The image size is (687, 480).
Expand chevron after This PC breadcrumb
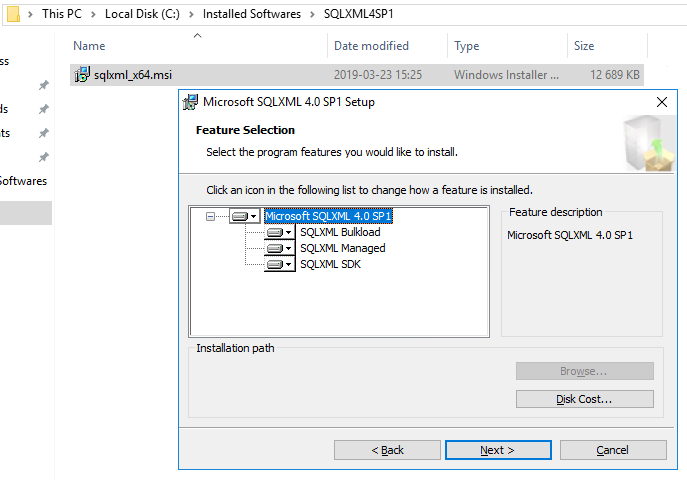click(93, 14)
